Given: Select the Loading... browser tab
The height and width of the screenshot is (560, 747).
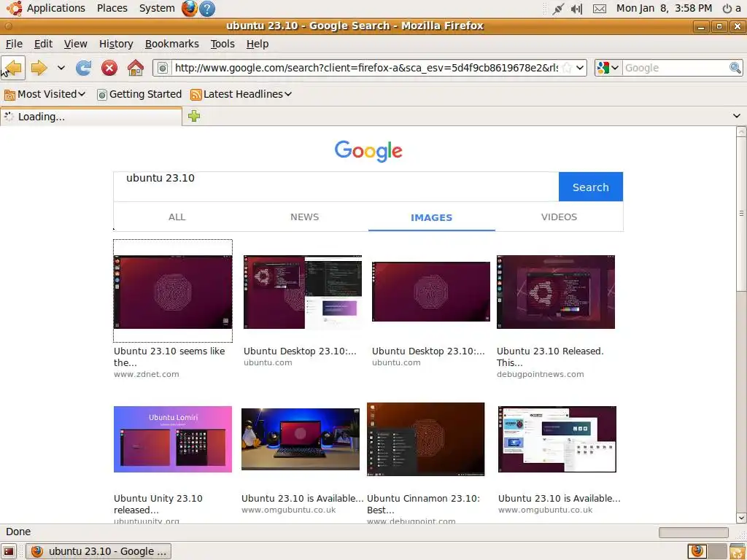Looking at the screenshot, I should click(91, 117).
